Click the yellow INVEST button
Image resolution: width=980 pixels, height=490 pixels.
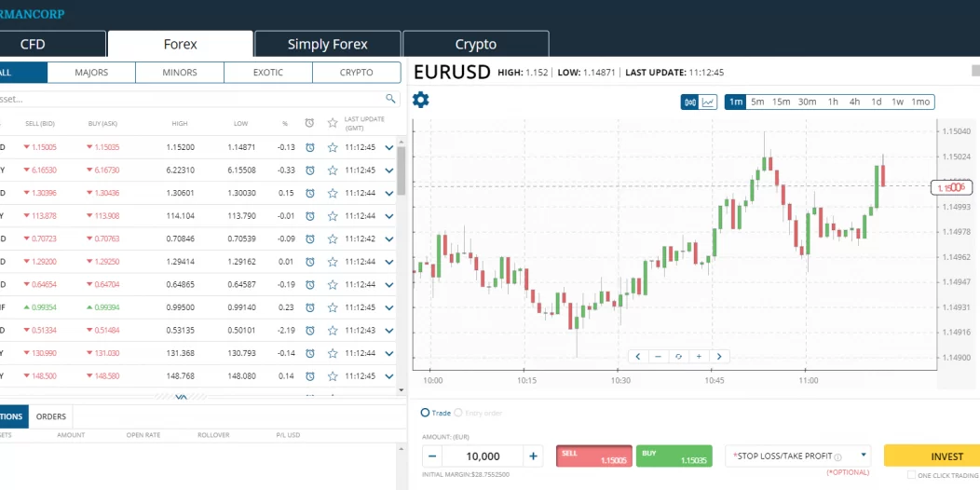click(932, 456)
